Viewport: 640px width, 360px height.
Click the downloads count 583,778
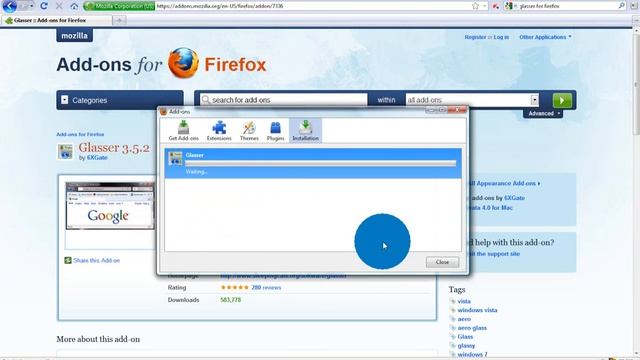[231, 300]
